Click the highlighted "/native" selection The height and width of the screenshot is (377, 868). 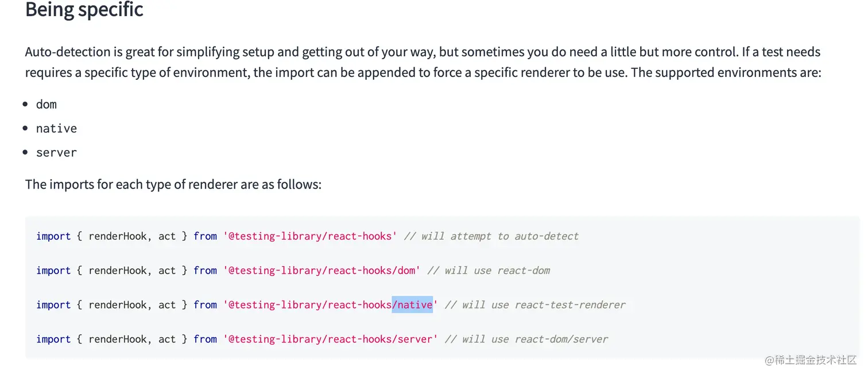(412, 305)
